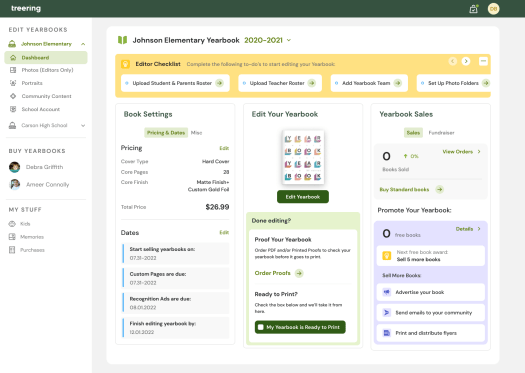Click the Dashboard home icon in sidebar
525x373 pixels.
[x=13, y=58]
